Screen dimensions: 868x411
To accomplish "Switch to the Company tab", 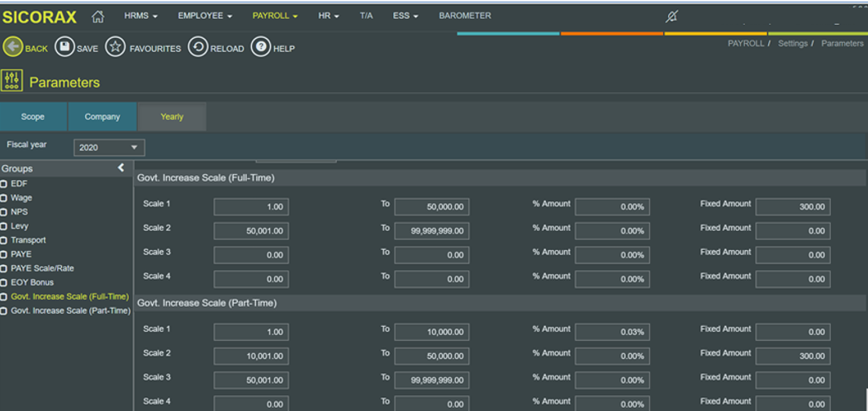I will click(102, 117).
